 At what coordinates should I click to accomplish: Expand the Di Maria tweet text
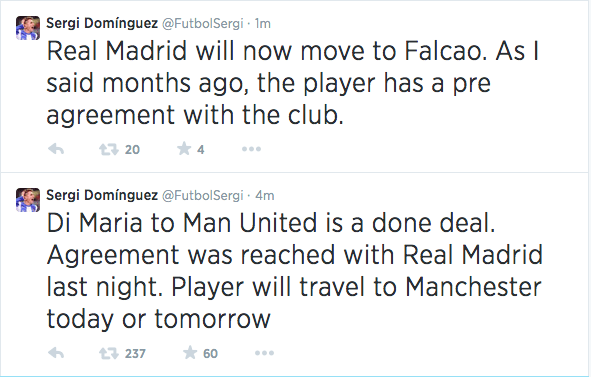coord(294,271)
